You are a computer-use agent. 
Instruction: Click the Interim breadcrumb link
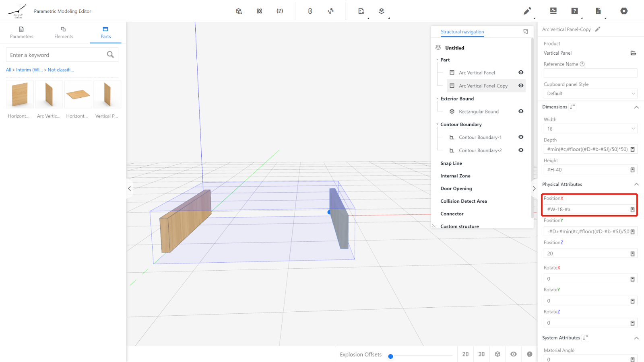(29, 70)
